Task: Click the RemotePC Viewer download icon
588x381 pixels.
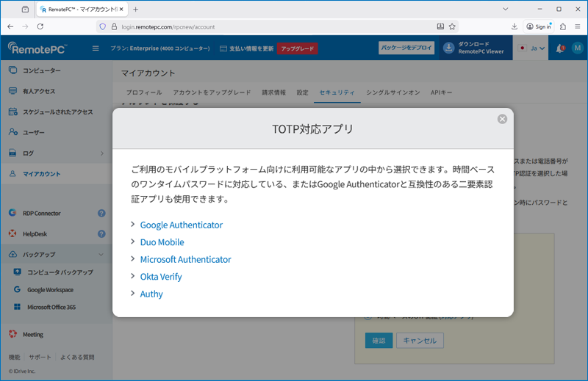Action: [448, 48]
